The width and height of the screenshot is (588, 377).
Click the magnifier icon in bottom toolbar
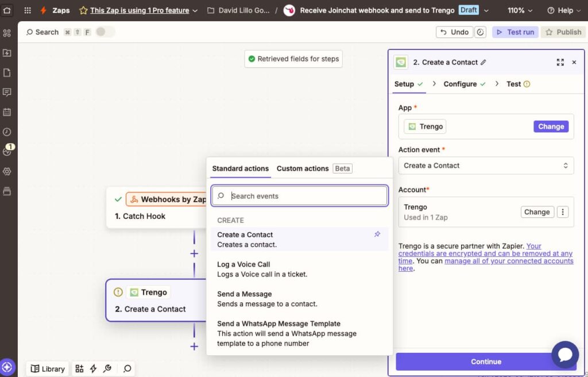(127, 369)
